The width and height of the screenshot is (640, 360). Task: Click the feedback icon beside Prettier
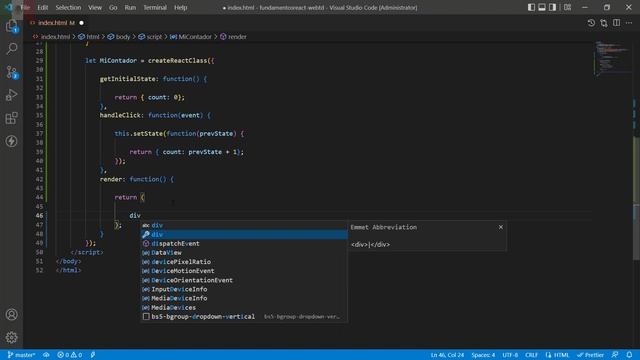coord(615,355)
